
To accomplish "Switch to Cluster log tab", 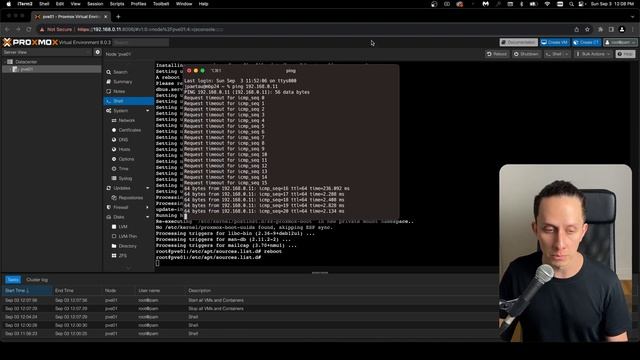I will (x=37, y=280).
